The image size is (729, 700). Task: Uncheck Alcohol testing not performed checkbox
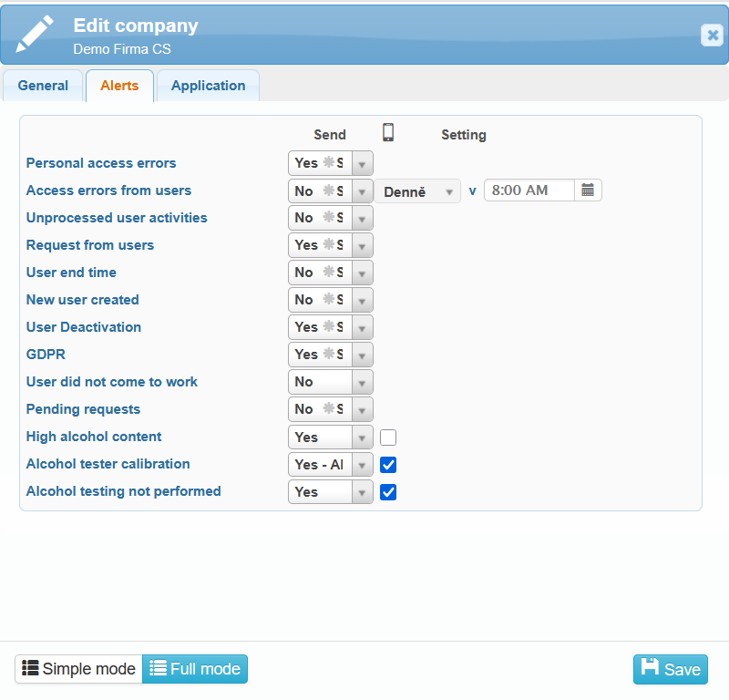[388, 492]
